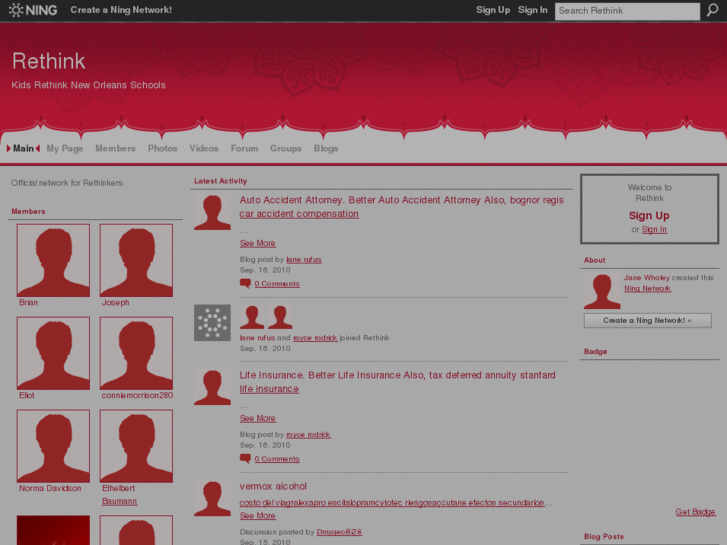Click See More under vermox alcohol post
The image size is (727, 545).
point(258,516)
